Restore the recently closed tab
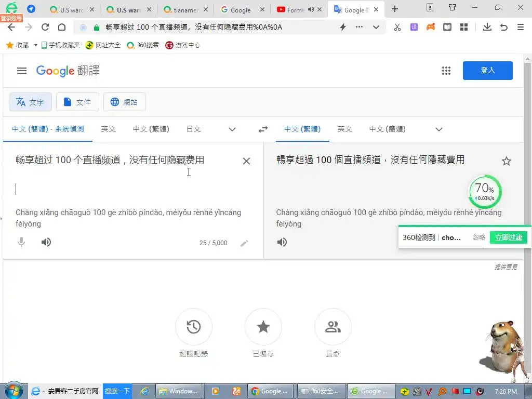The width and height of the screenshot is (532, 399). click(504, 27)
